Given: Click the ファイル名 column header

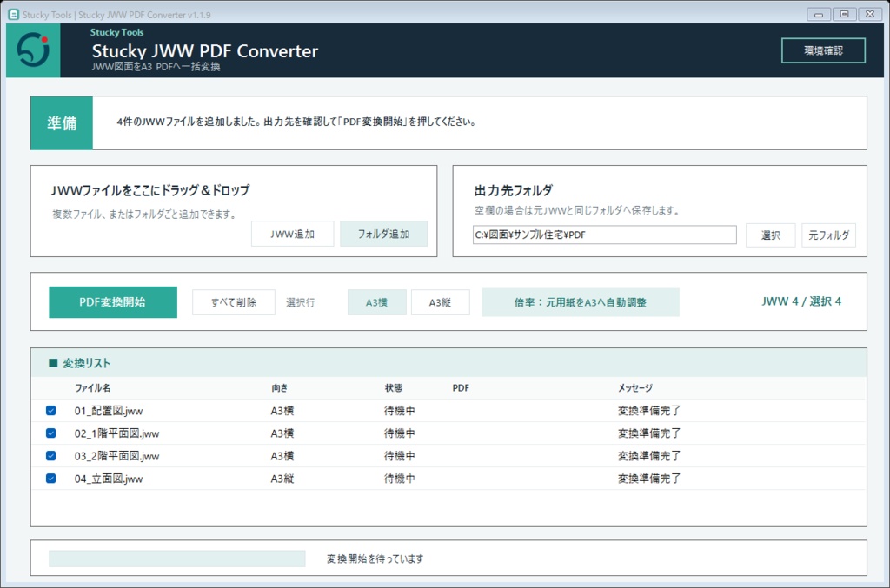Looking at the screenshot, I should click(93, 388).
